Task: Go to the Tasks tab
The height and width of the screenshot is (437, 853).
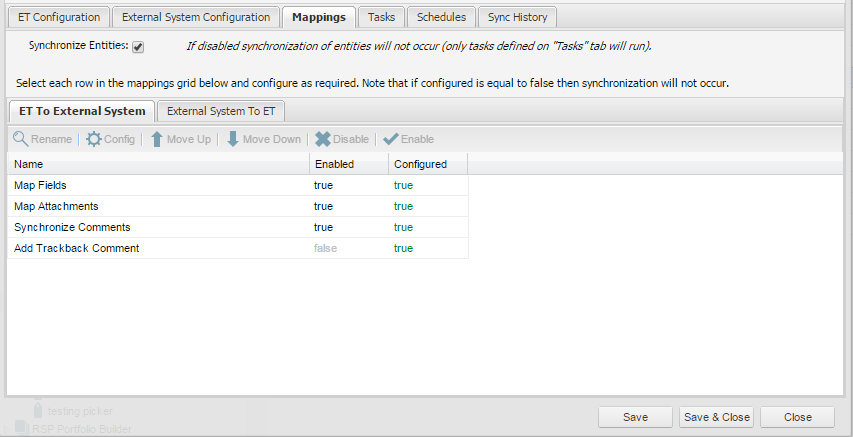Action: click(x=381, y=17)
